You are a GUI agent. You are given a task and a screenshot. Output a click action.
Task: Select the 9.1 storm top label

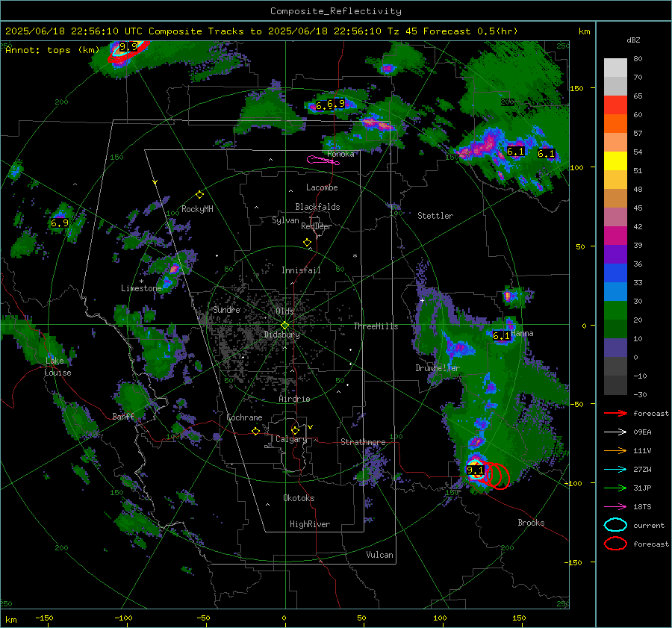pyautogui.click(x=475, y=470)
